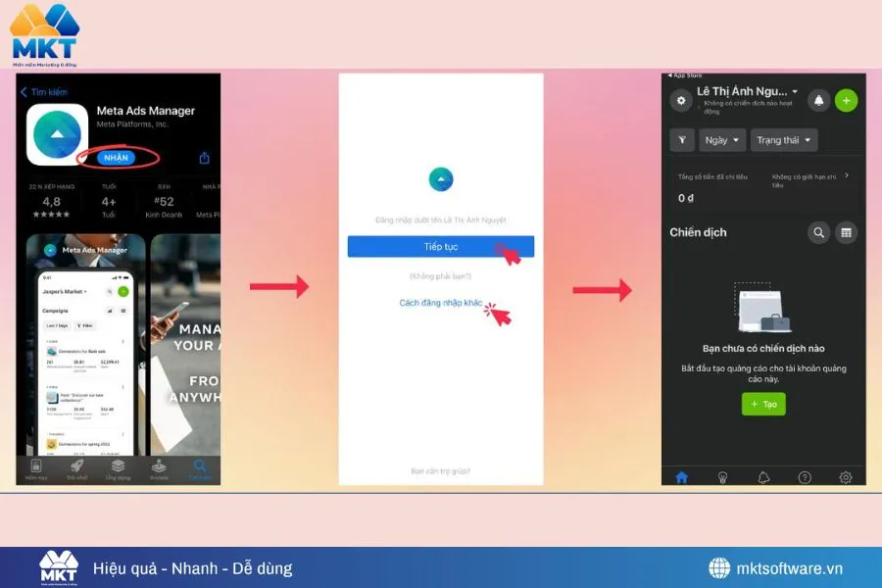Image resolution: width=882 pixels, height=588 pixels.
Task: Go back via Tìm kiếm link
Action: pos(44,92)
